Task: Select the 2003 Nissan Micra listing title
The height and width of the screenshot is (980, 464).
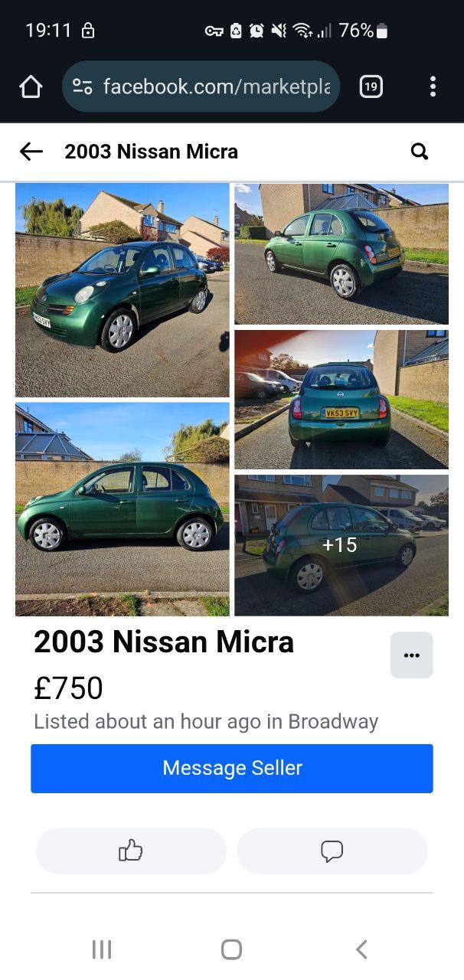Action: tap(164, 642)
